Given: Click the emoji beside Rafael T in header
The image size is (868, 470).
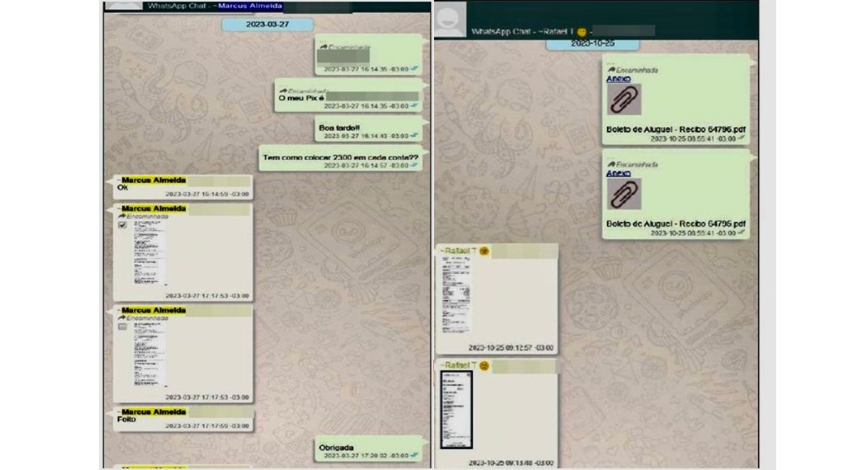Looking at the screenshot, I should click(x=582, y=32).
